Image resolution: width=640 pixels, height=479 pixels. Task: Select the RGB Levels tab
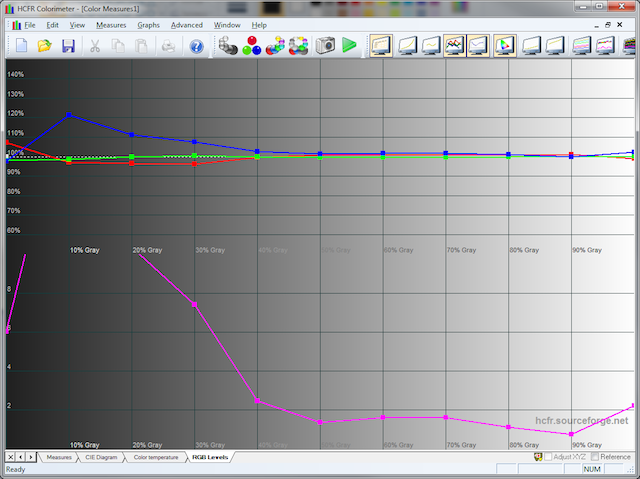click(210, 457)
